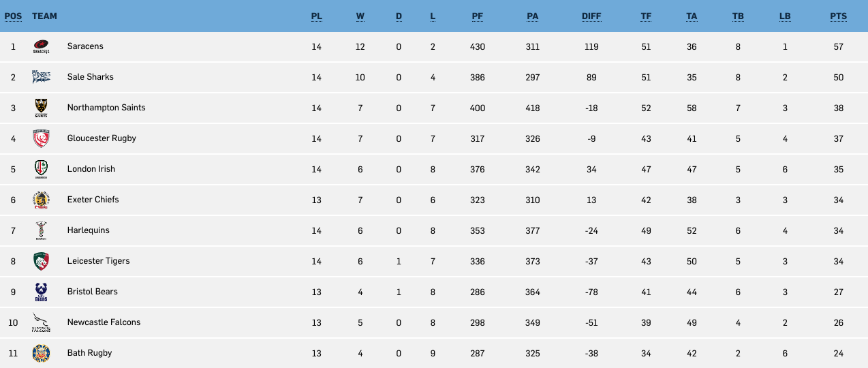Open the Bath Rugby team link
This screenshot has height=368, width=868.
tap(89, 353)
